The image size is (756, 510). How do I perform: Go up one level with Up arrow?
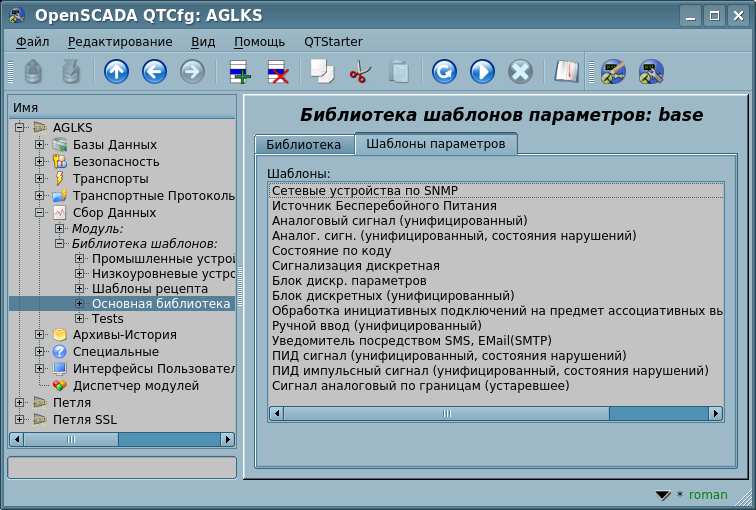point(116,72)
